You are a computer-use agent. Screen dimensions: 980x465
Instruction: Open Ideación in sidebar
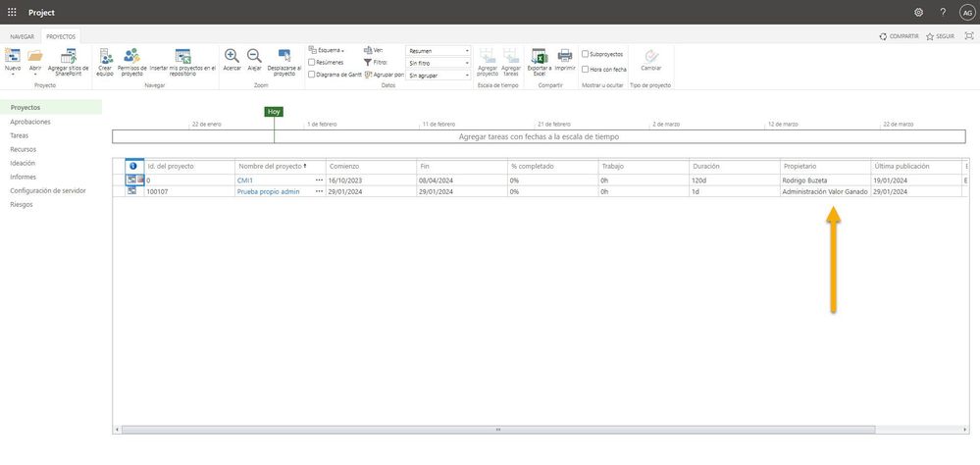tap(23, 163)
